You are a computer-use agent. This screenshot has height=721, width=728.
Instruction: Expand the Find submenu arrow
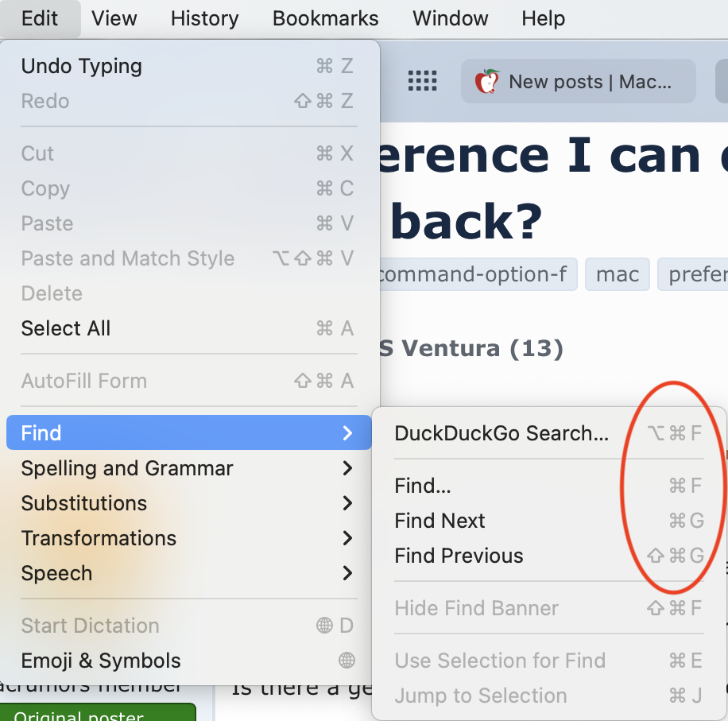pyautogui.click(x=347, y=433)
